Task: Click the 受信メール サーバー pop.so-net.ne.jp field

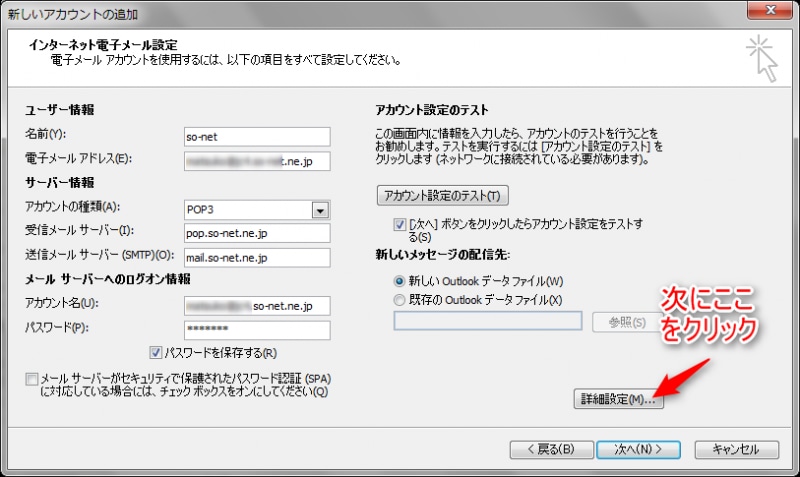Action: click(x=257, y=233)
